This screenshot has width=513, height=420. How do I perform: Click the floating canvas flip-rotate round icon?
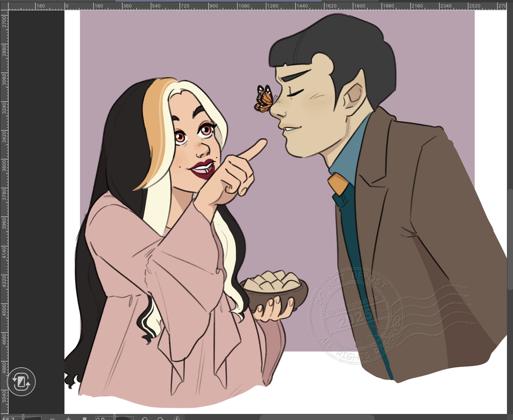tap(21, 381)
